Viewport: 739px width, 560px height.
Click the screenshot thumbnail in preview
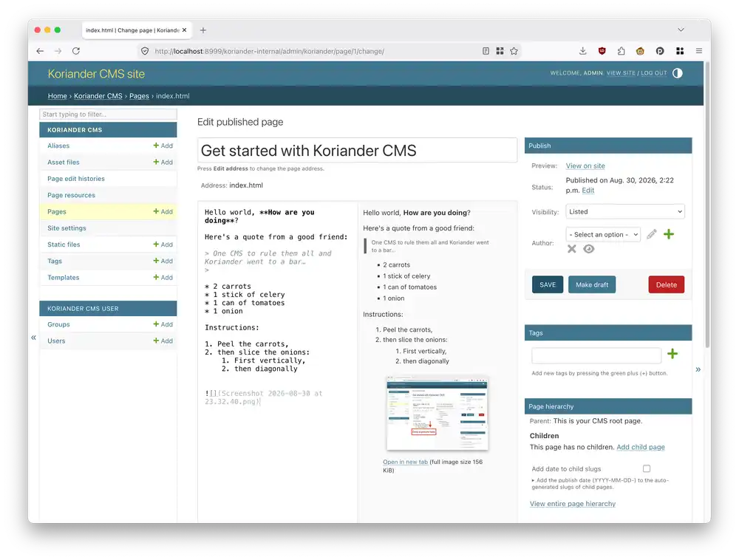pyautogui.click(x=437, y=413)
